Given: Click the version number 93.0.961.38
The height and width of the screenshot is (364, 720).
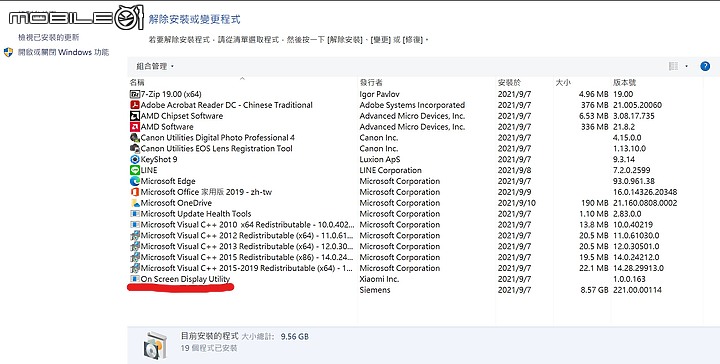Looking at the screenshot, I should [x=634, y=181].
